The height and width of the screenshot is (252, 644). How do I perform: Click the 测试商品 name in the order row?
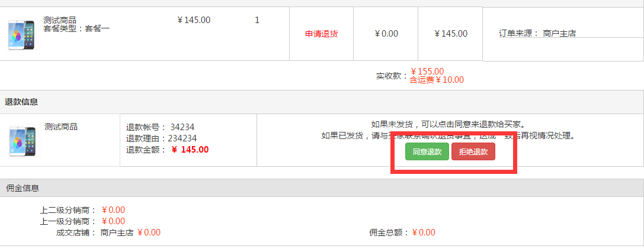click(60, 20)
